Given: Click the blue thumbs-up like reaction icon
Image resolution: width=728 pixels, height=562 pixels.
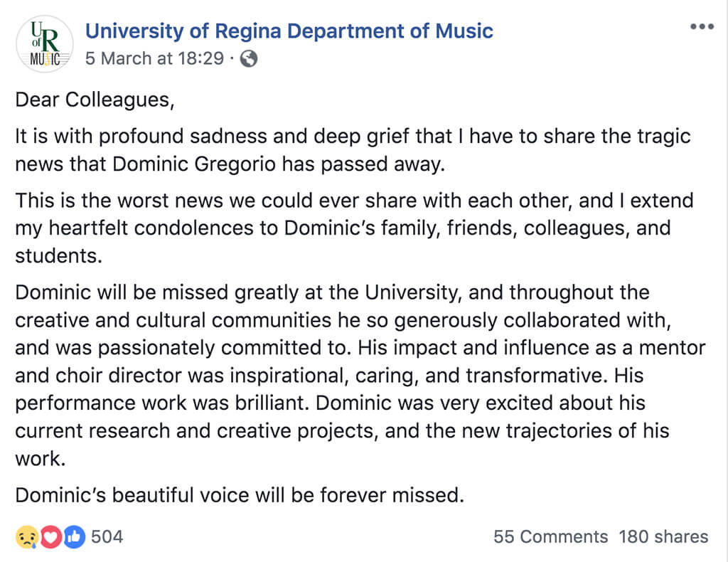Looking at the screenshot, I should point(73,536).
